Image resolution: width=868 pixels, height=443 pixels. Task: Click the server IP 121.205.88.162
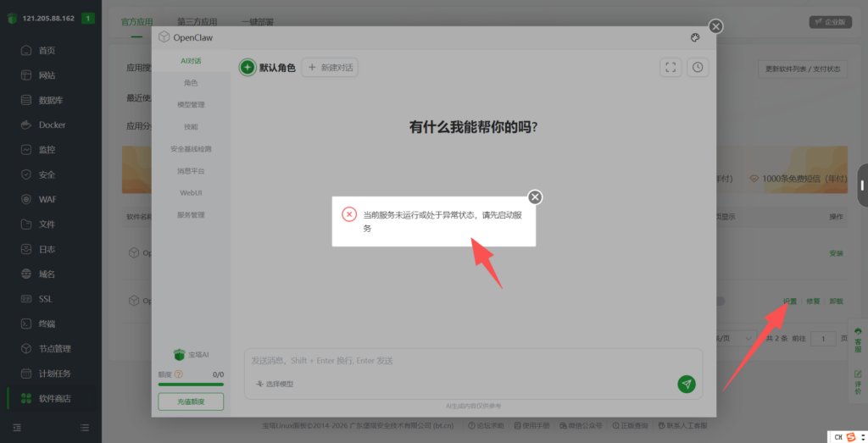[48, 19]
